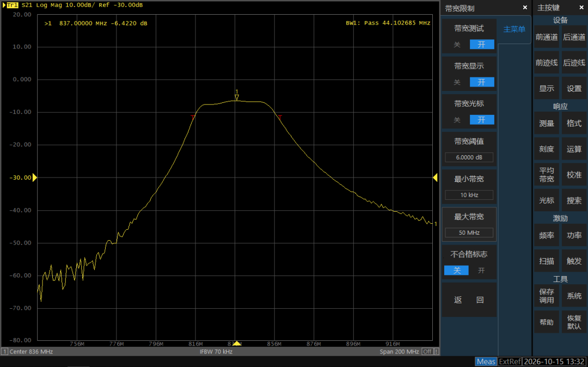
Task: Select the 校准 calibration button
Action: coord(574,175)
